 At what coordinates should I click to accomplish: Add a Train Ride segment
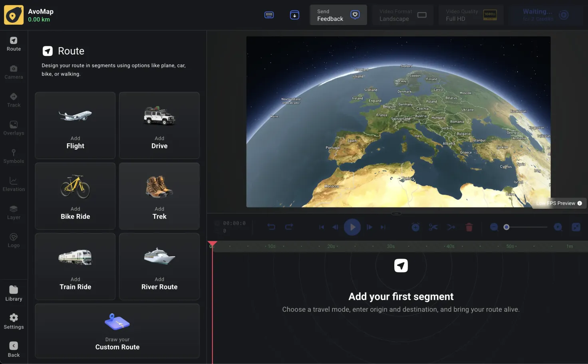pyautogui.click(x=75, y=267)
